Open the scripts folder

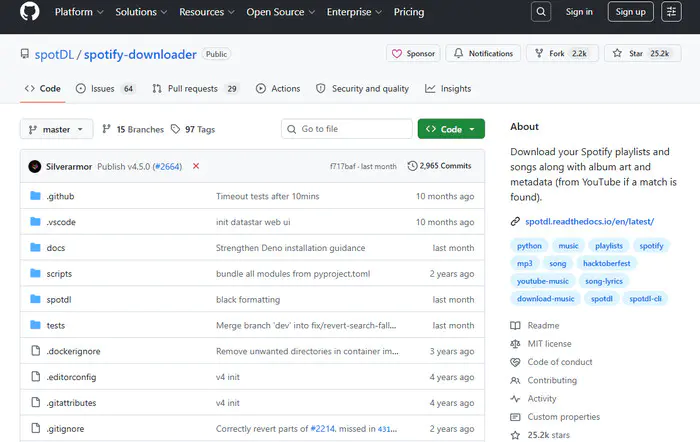[x=59, y=274]
